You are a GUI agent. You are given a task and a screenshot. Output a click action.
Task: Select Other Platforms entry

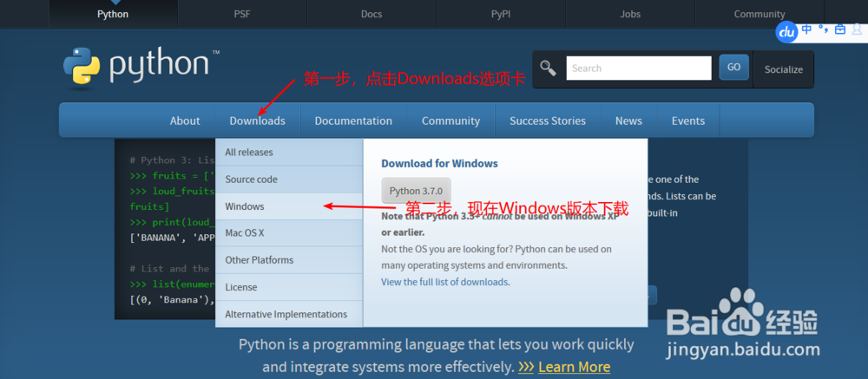(289, 260)
